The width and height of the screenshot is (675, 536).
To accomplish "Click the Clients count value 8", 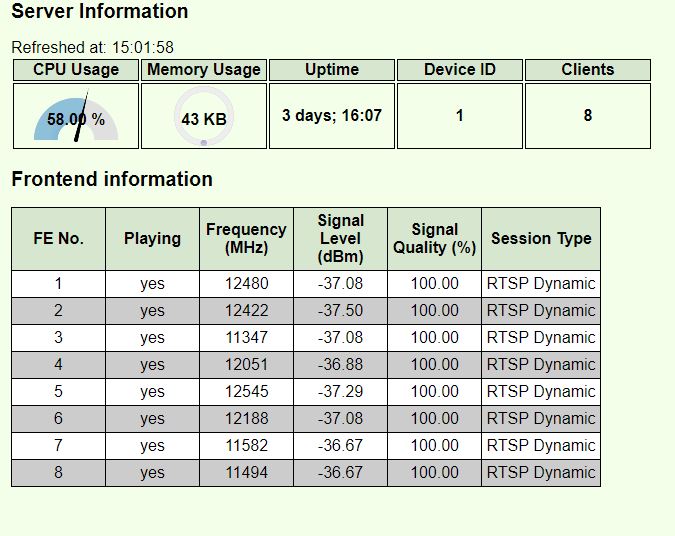I will coord(588,115).
